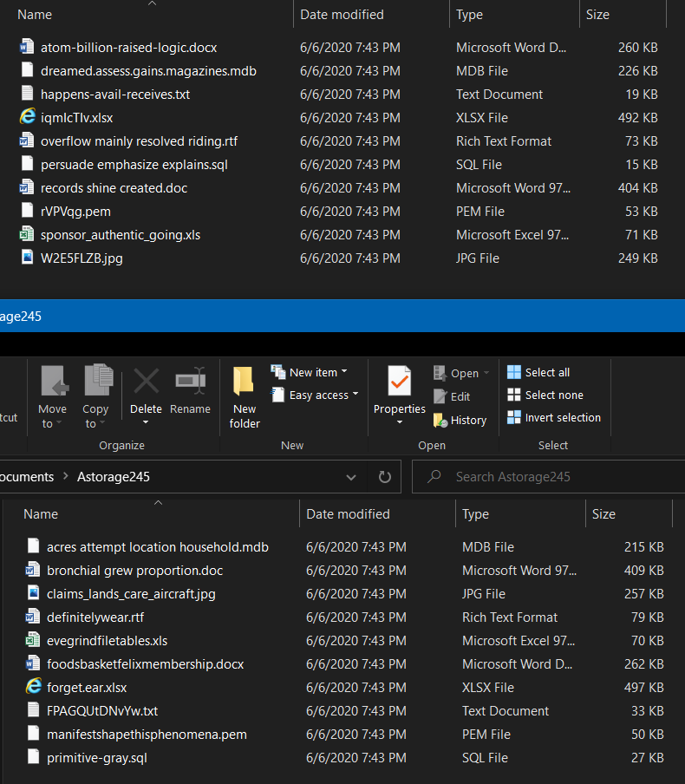This screenshot has width=685, height=784.
Task: Click the 492 KB size cell
Action: (x=637, y=117)
